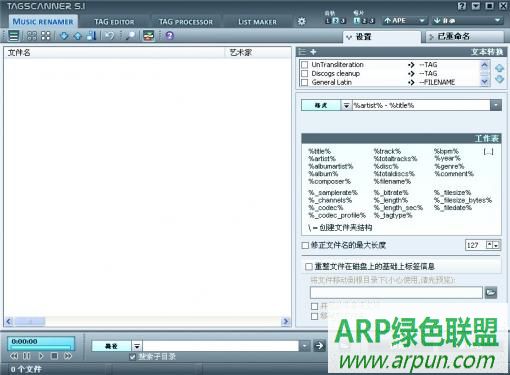510x375 pixels.
Task: Click the 格式 format button
Action: pos(321,106)
